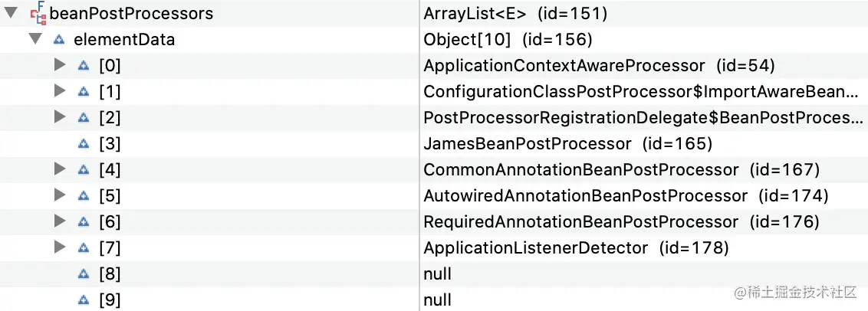Click the triangle icon beside [8]
This screenshot has height=311, width=868.
pos(84,274)
